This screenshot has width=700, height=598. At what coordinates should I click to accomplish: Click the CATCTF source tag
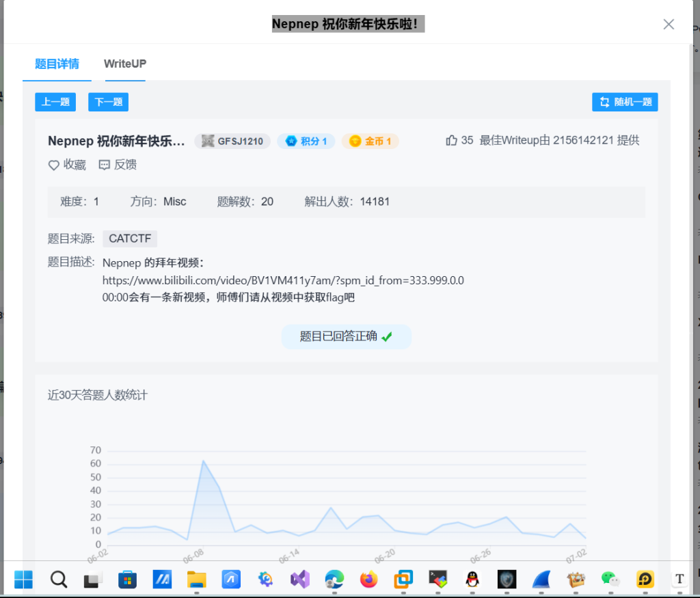pos(130,239)
